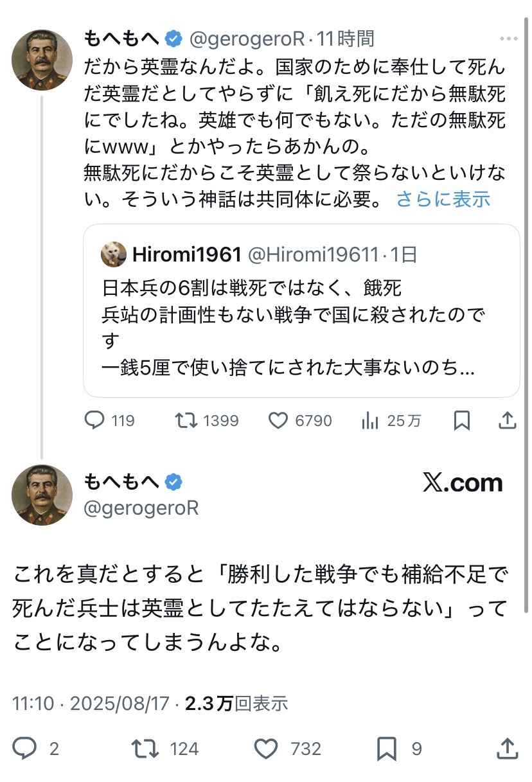The width and height of the screenshot is (532, 782).
Task: View analytics for the 25万 views post
Action: point(370,421)
